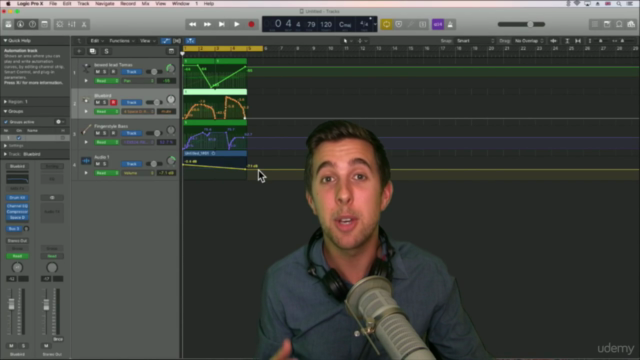Click the duplicate track button
Screen dimensions: 640x360
(x=93, y=51)
